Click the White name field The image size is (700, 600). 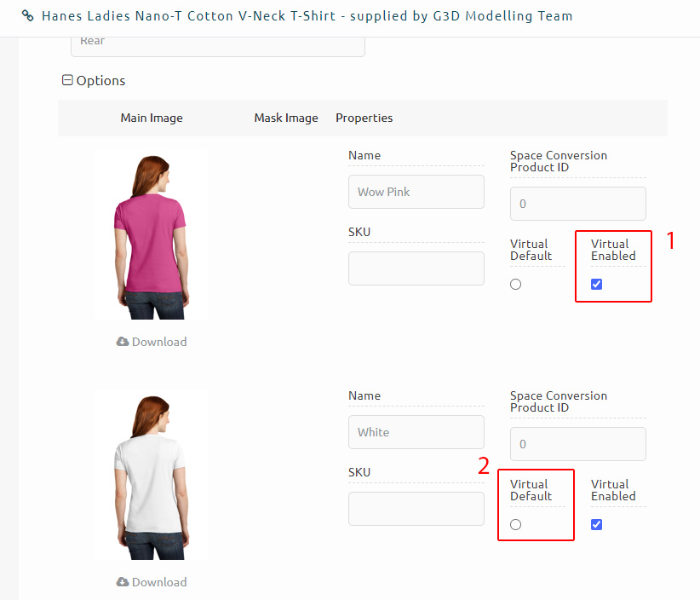(416, 432)
